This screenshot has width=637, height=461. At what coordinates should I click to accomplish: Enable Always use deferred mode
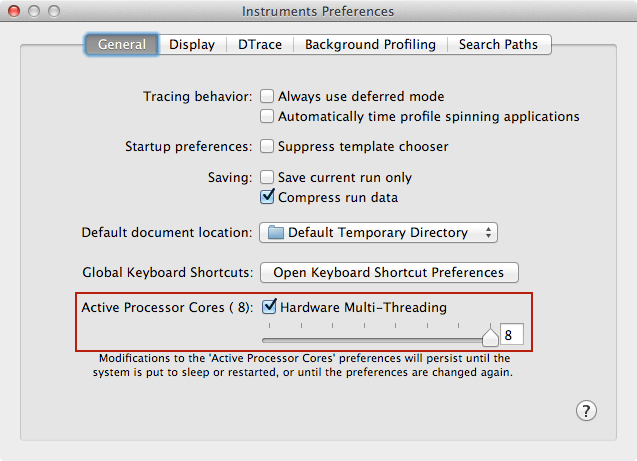coord(267,96)
